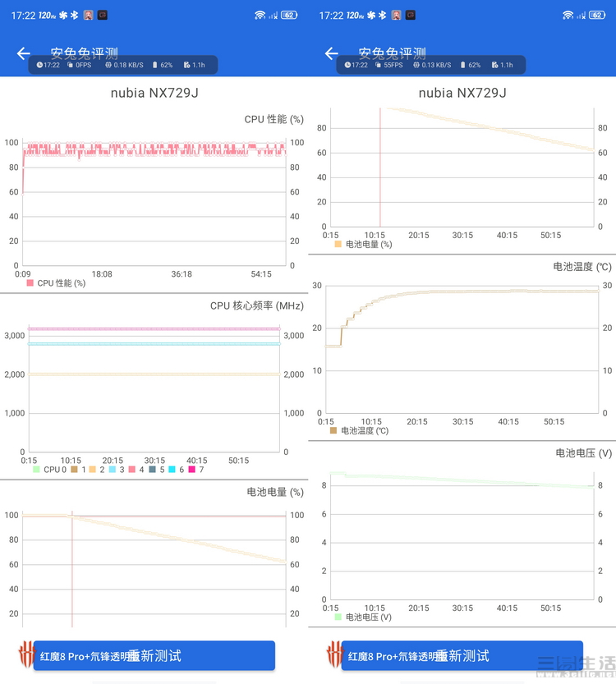
Task: Toggle CPU 性能 (%) legend swatch
Action: coord(30,283)
